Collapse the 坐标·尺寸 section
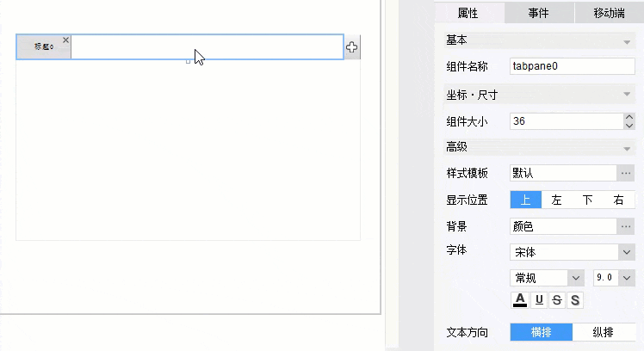 point(627,94)
